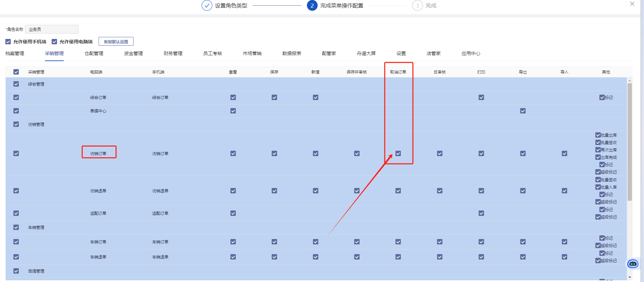Select the 数据报表 tab
644x282 pixels.
[291, 53]
